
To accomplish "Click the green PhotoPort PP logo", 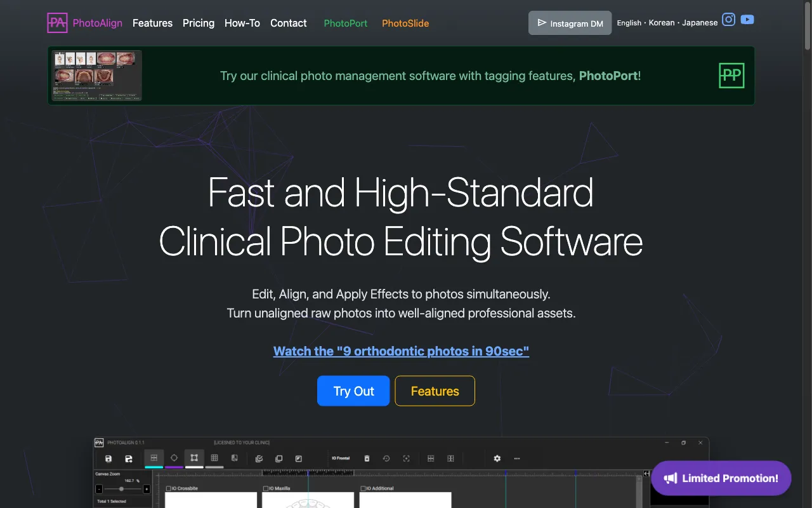I will click(731, 76).
